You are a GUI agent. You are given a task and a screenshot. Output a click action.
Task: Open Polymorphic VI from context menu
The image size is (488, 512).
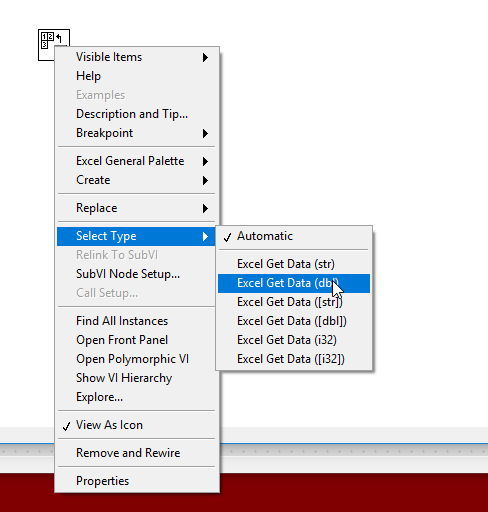[x=137, y=359]
